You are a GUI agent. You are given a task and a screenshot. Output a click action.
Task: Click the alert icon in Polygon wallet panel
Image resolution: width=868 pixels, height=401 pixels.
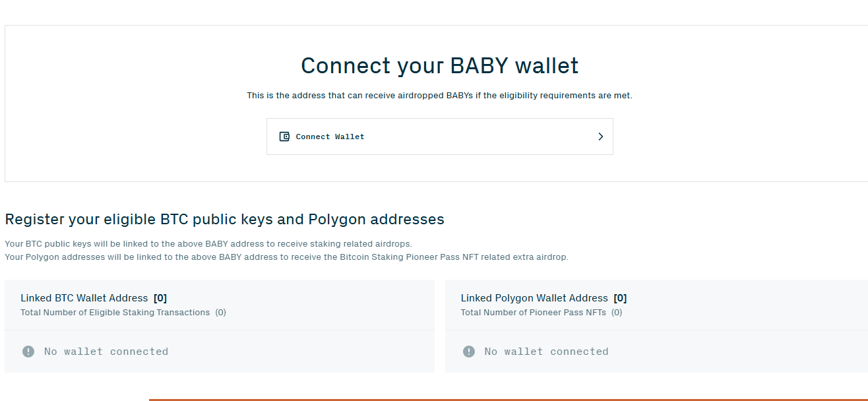(x=468, y=351)
